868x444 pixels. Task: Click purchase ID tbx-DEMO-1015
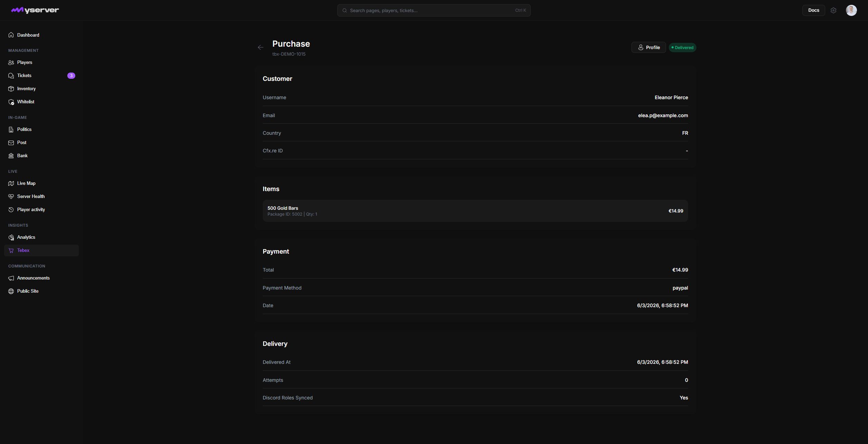coord(289,54)
